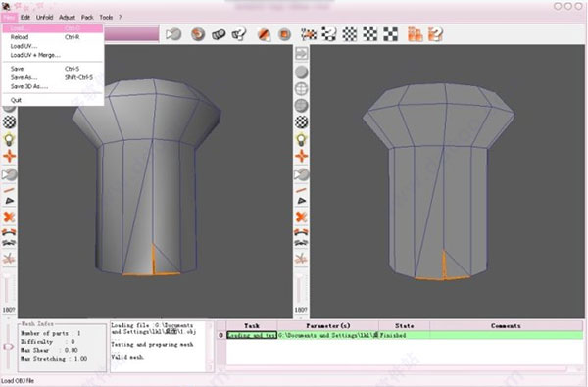Click the stacked cylinders toolbar icon
The width and height of the screenshot is (588, 387).
click(219, 34)
